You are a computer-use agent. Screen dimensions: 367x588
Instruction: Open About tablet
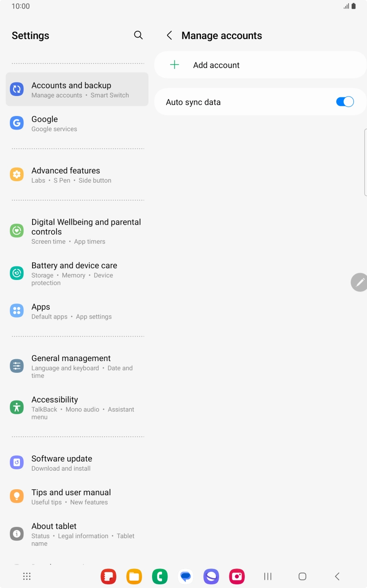[77, 534]
